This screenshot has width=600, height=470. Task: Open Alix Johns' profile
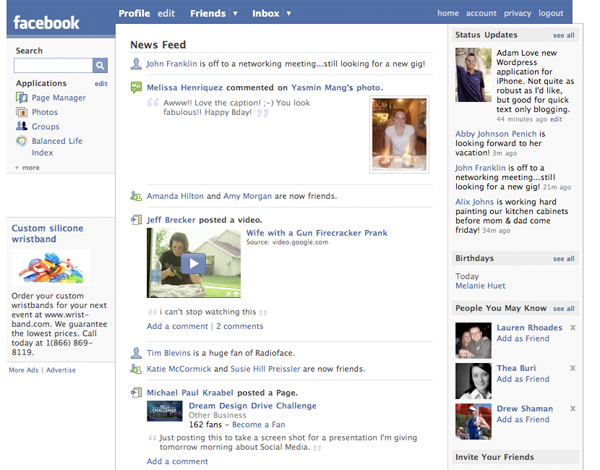click(474, 202)
